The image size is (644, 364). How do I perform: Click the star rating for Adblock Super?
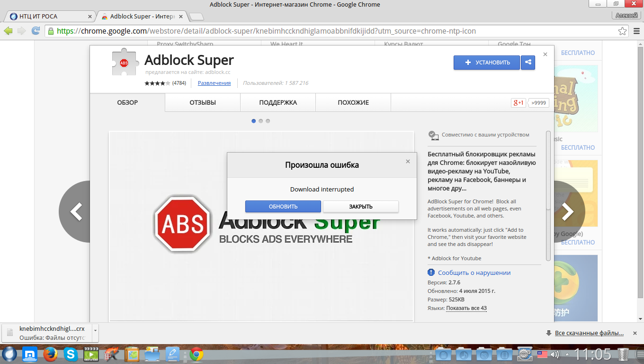point(157,83)
